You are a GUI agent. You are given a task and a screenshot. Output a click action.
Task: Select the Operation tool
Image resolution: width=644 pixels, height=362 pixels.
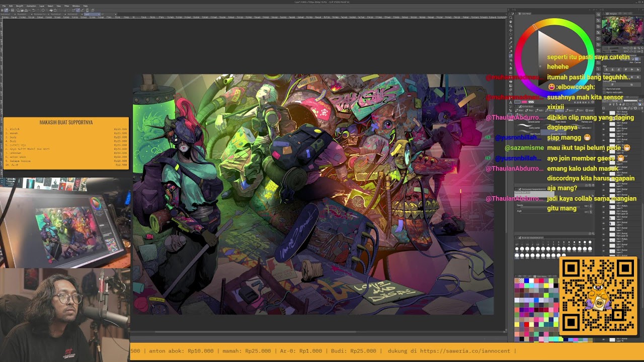[x=511, y=26]
